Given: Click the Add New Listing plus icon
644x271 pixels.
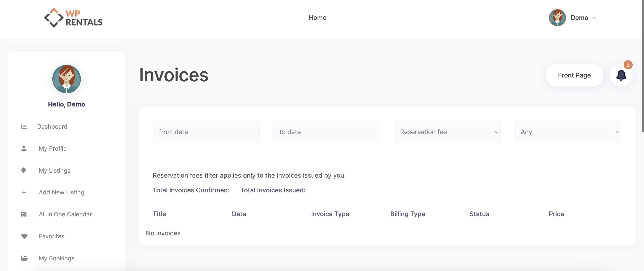Looking at the screenshot, I should point(24,192).
